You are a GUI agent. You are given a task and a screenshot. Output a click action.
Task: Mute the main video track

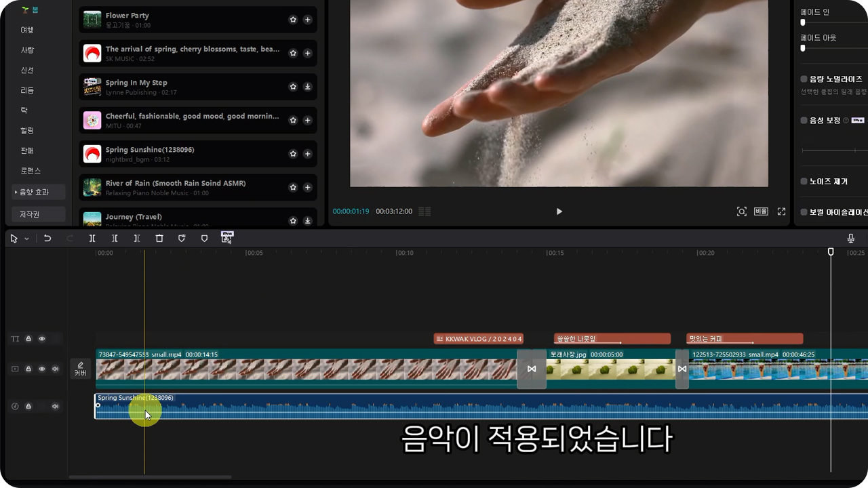pyautogui.click(x=56, y=369)
